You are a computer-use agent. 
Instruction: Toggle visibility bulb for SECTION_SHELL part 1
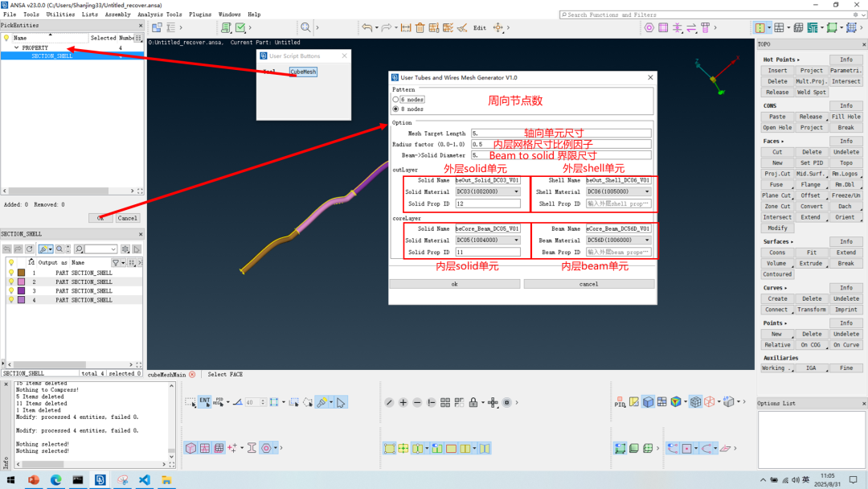(11, 273)
